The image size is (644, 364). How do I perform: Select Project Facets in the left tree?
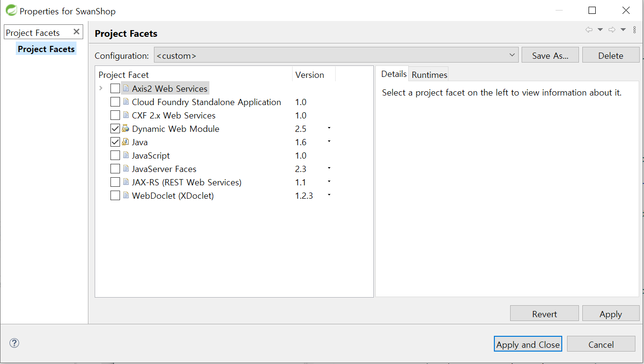[46, 49]
